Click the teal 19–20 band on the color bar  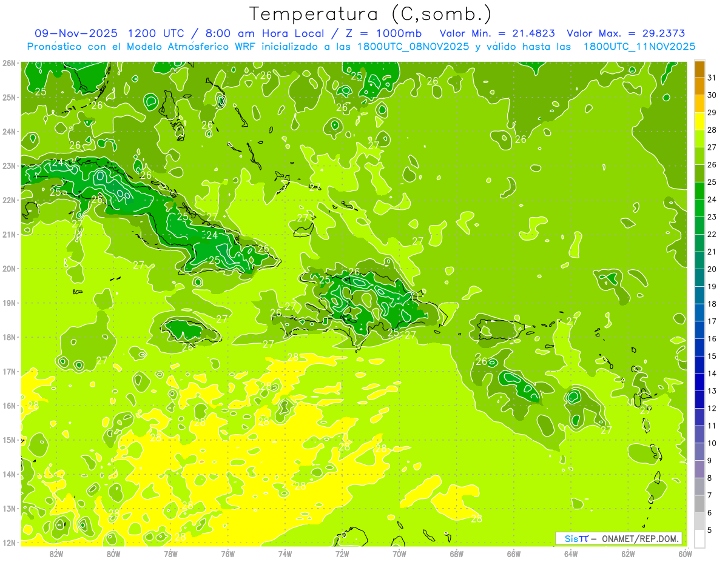(x=700, y=278)
